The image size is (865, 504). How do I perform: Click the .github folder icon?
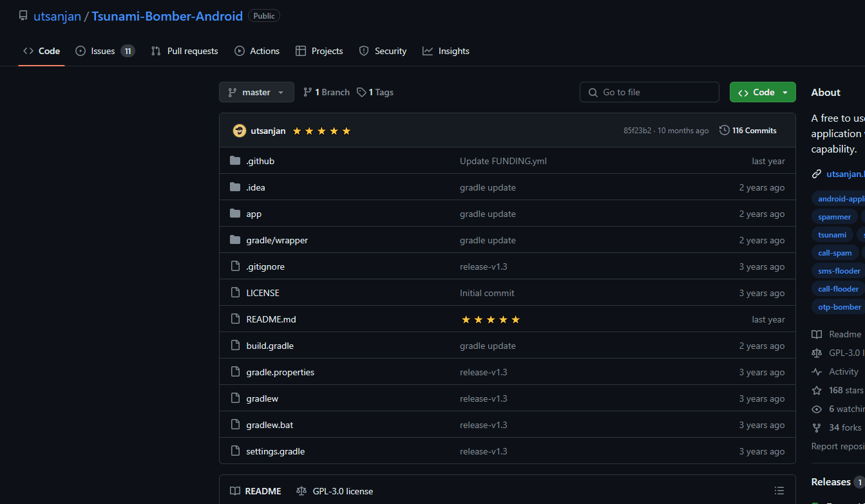pyautogui.click(x=235, y=161)
